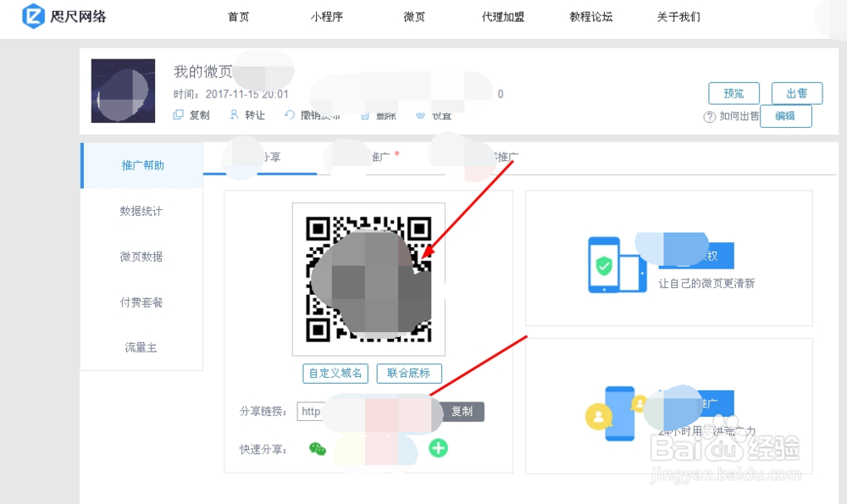Click the 出售 button

coord(797,93)
